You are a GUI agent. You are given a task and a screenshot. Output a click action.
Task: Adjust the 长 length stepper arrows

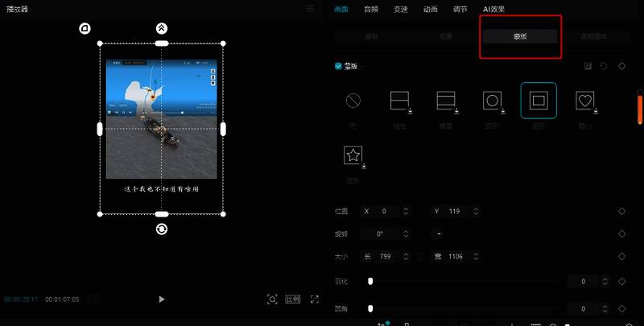click(x=406, y=256)
